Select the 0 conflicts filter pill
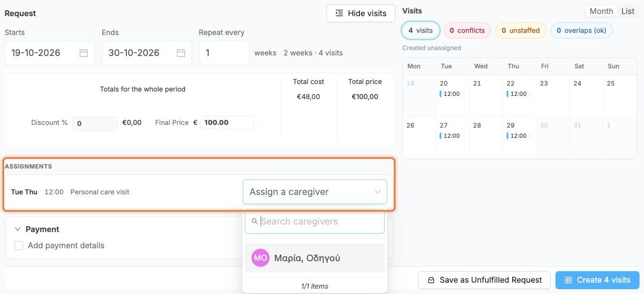 tap(467, 31)
